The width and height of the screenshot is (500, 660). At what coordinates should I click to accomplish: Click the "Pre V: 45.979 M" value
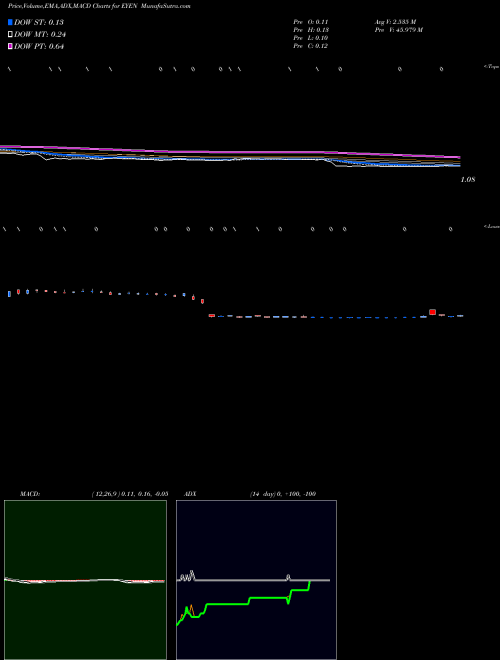pos(399,30)
